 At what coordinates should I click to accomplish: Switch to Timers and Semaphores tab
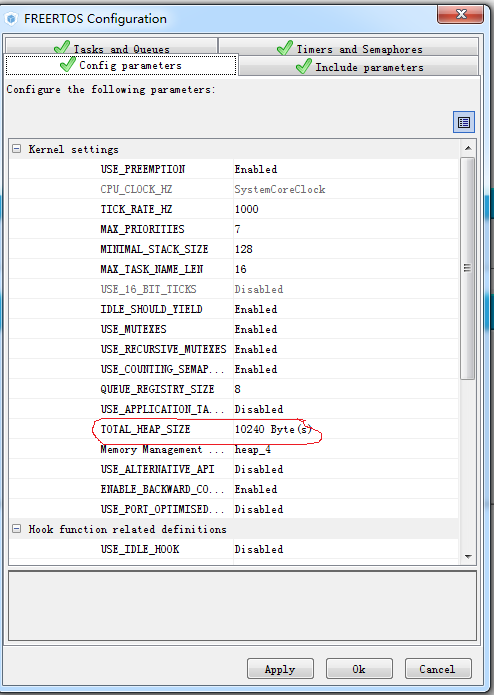pyautogui.click(x=349, y=47)
